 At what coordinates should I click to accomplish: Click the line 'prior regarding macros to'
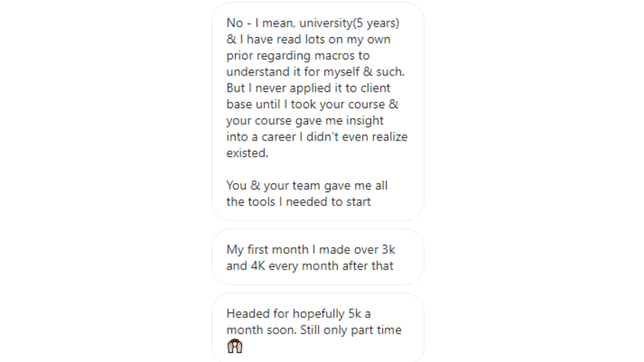pyautogui.click(x=298, y=55)
